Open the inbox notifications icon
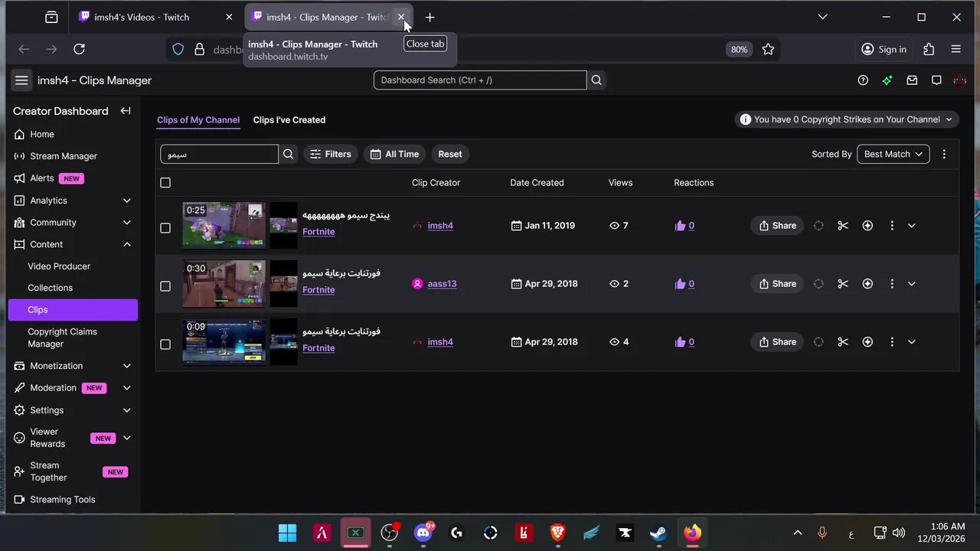This screenshot has width=980, height=551. tap(912, 80)
